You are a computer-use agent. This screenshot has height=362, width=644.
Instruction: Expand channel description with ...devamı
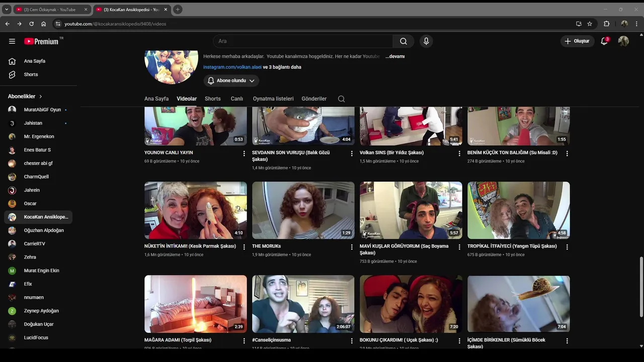point(395,56)
